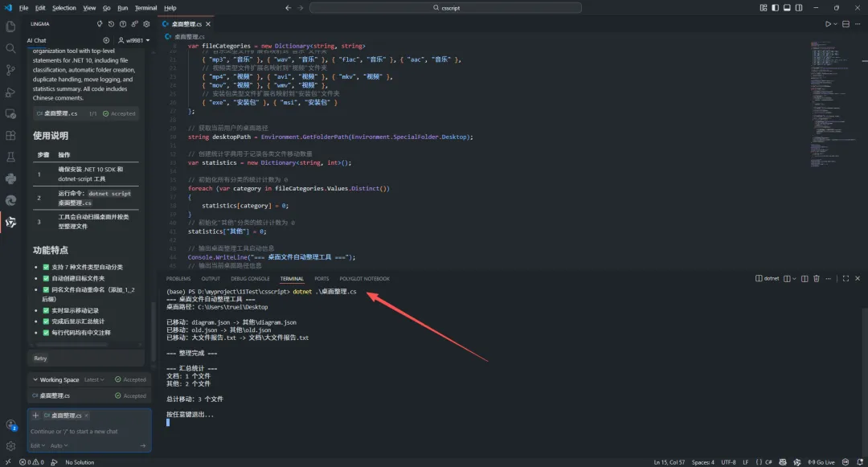Viewport: 868px width, 467px height.
Task: Click the csscript command center search box
Action: pyautogui.click(x=445, y=8)
